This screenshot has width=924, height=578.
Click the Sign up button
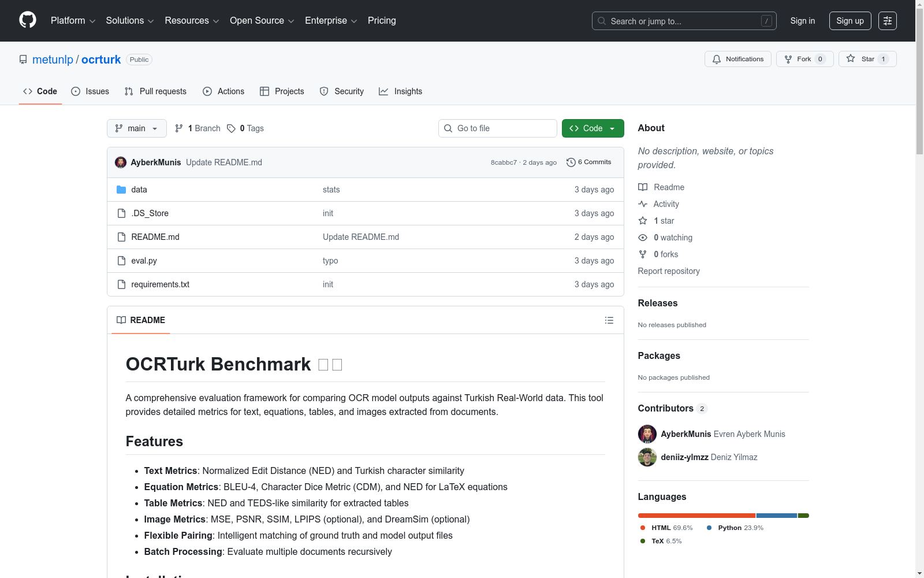point(850,21)
